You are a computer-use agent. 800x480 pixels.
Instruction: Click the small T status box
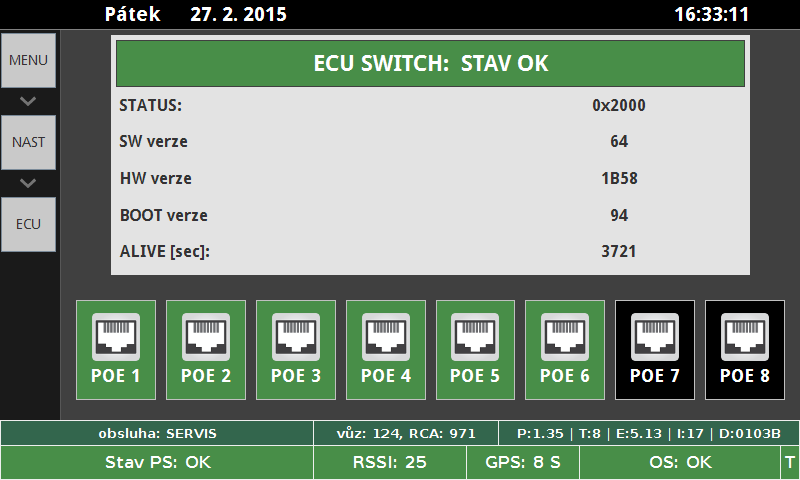tap(790, 462)
